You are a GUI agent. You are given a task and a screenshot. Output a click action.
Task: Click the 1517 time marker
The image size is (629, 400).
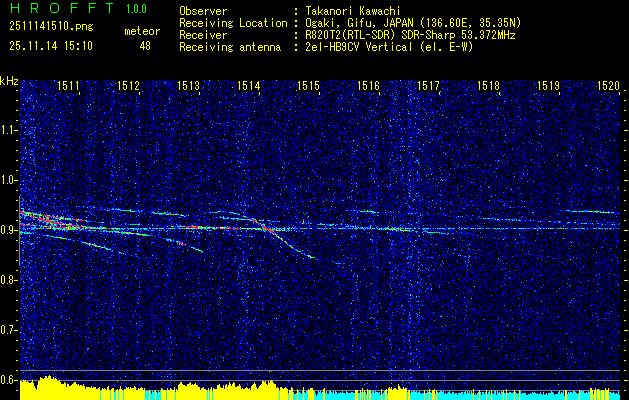click(x=429, y=87)
